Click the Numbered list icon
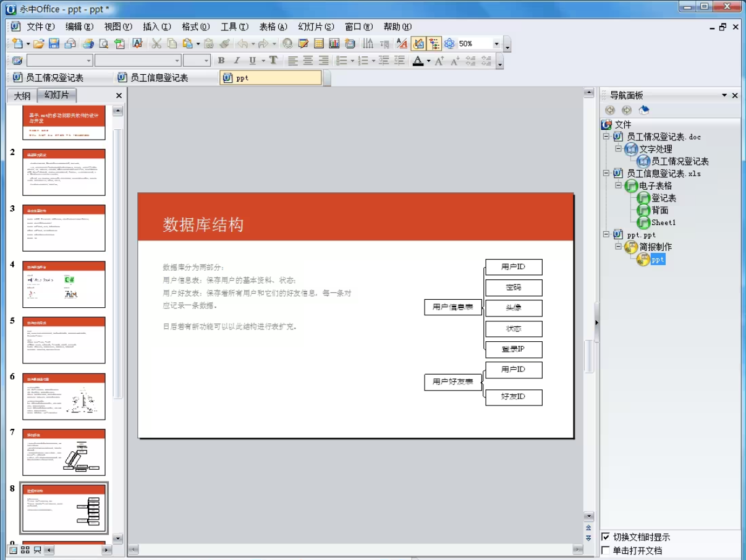Viewport: 746px width, 560px height. tap(363, 61)
